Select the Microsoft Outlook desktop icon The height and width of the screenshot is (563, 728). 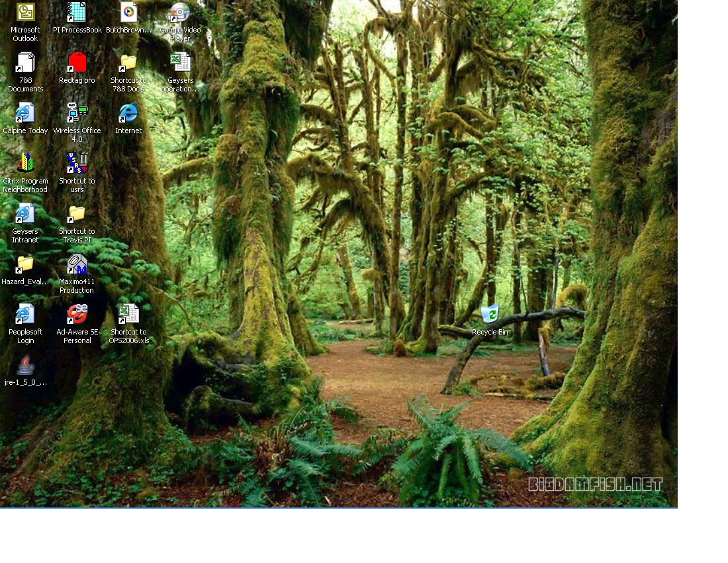(x=25, y=13)
